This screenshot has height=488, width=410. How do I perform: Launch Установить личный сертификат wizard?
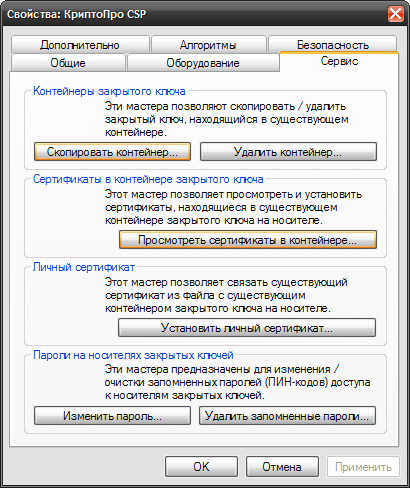[247, 328]
